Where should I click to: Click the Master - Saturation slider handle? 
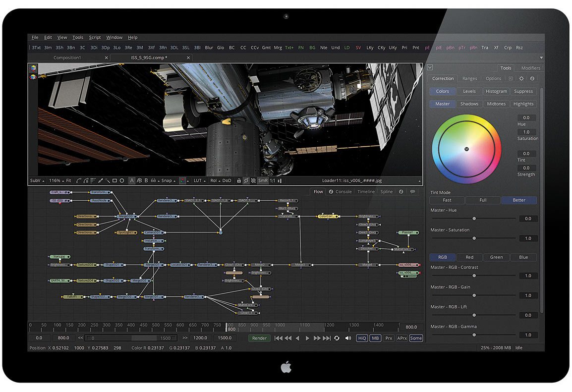[474, 238]
